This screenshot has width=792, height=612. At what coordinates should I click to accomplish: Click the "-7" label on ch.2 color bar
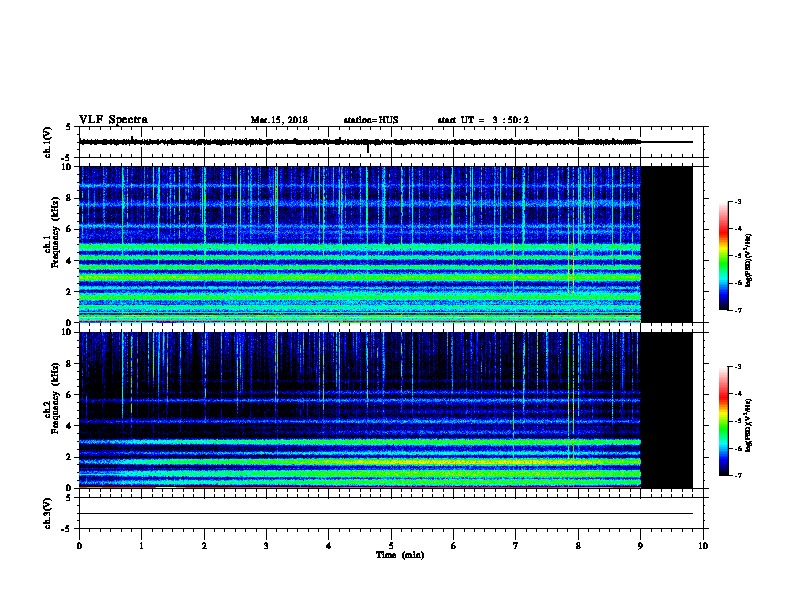[737, 475]
